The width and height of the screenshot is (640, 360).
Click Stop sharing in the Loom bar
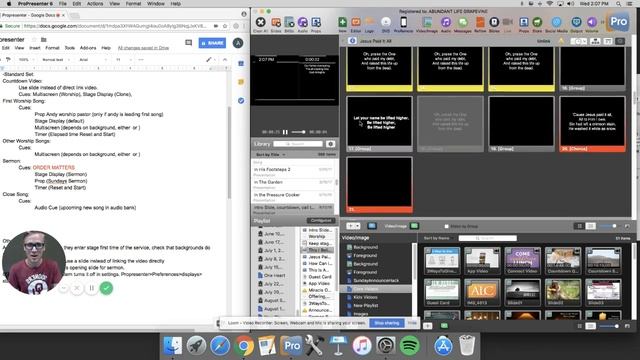(x=387, y=323)
